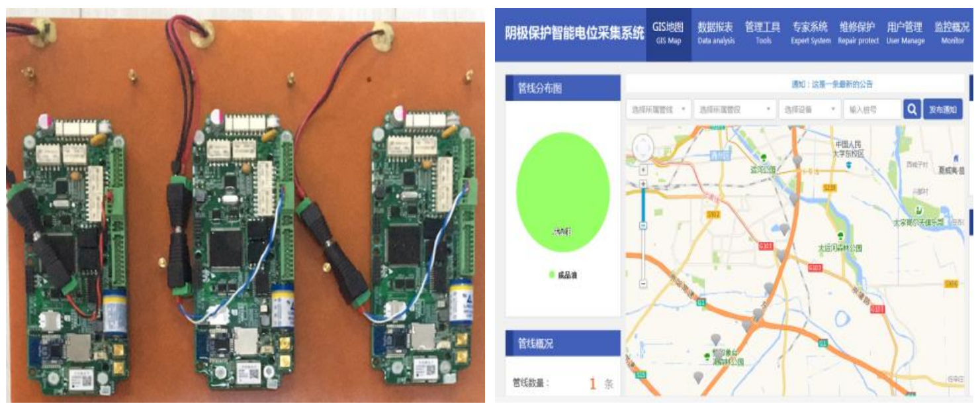Zoom out with the map minus button
Viewport: 980px width, 412px height.
coord(643,283)
